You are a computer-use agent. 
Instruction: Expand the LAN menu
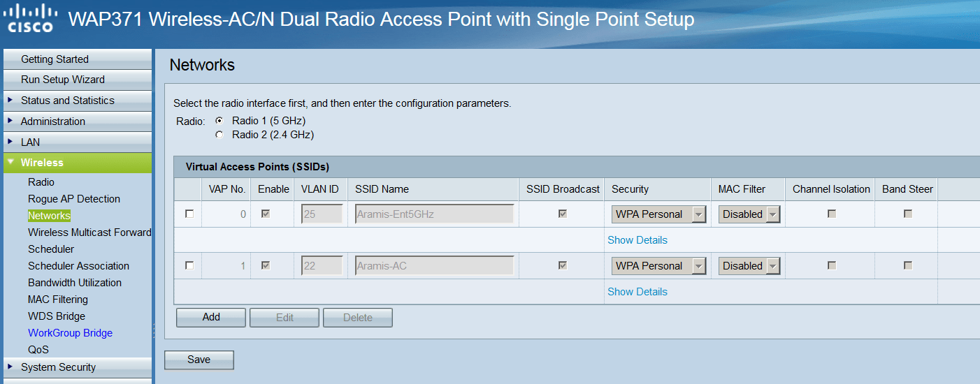point(77,142)
